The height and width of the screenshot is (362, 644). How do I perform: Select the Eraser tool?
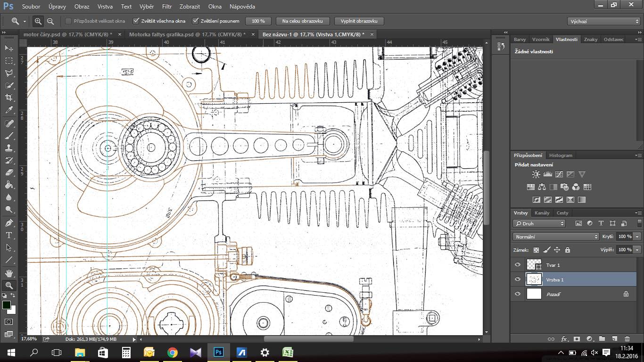click(9, 173)
